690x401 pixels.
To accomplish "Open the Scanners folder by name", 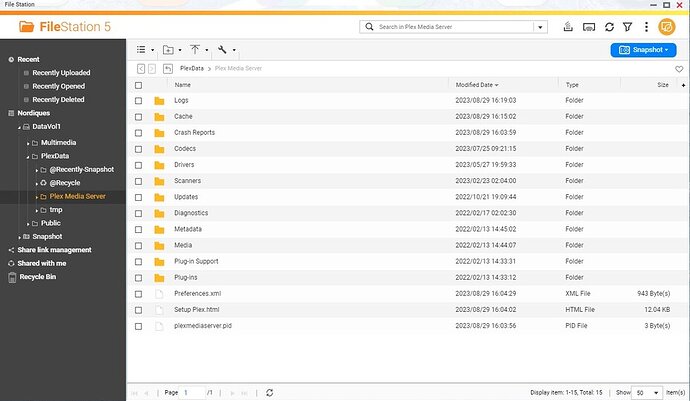I will click(187, 181).
